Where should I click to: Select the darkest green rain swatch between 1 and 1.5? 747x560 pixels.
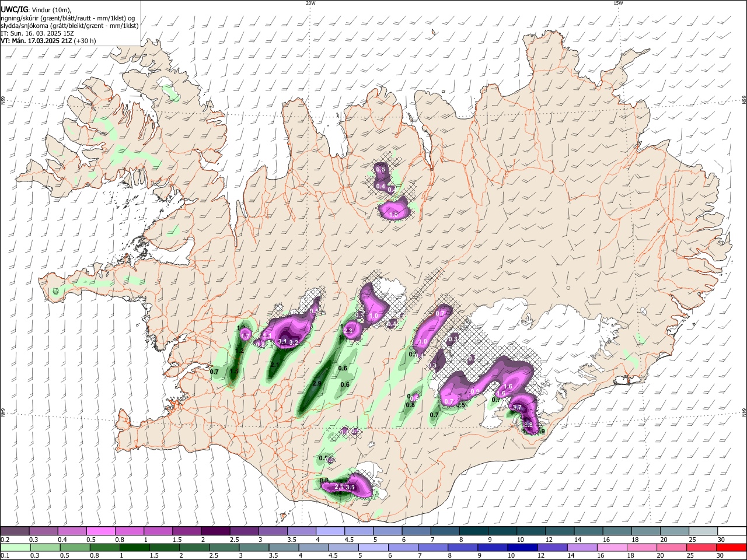(x=134, y=547)
